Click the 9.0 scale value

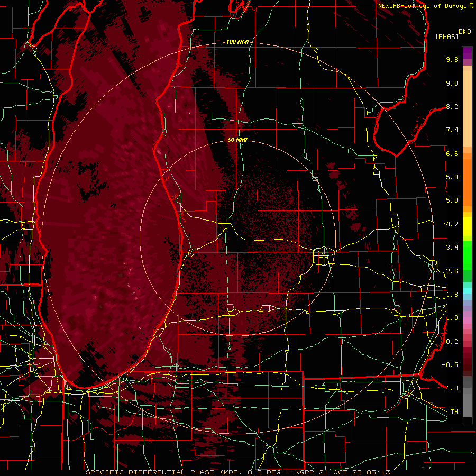[452, 83]
